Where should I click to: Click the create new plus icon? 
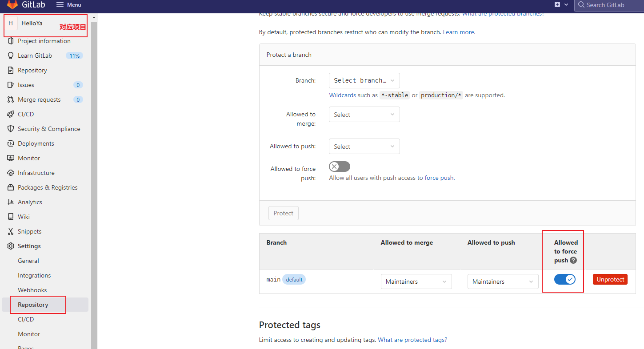click(x=557, y=4)
